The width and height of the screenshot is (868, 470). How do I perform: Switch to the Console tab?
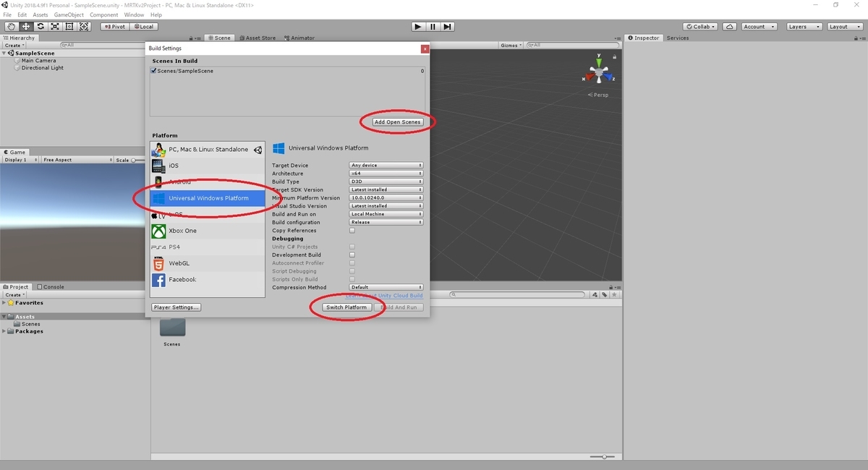[49, 286]
